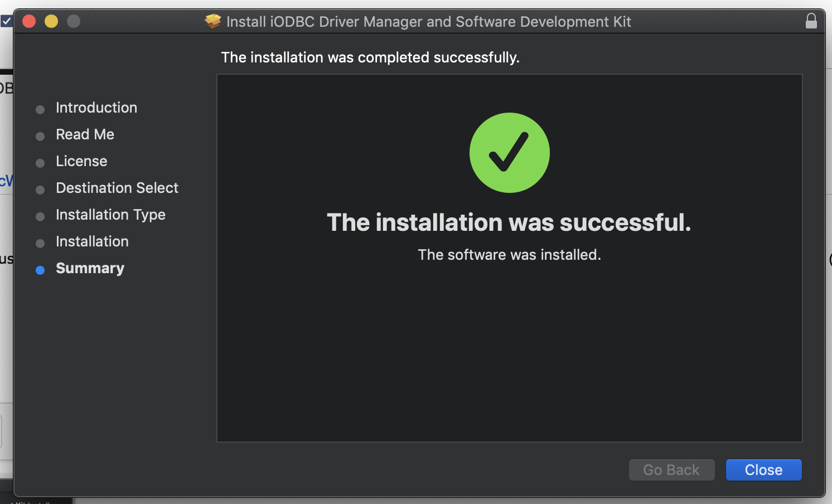
Task: Click the installer window title text
Action: click(429, 22)
